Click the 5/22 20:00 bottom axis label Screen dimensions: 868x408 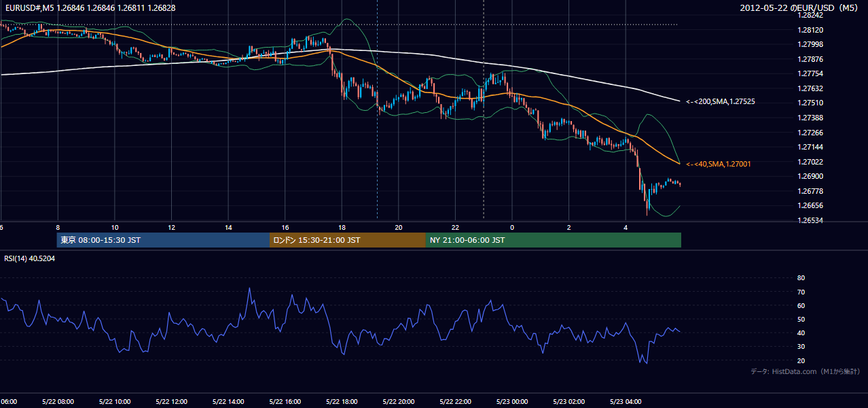pos(399,401)
